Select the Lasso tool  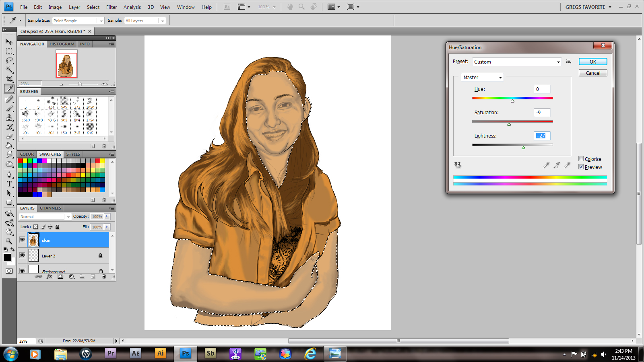9,60
